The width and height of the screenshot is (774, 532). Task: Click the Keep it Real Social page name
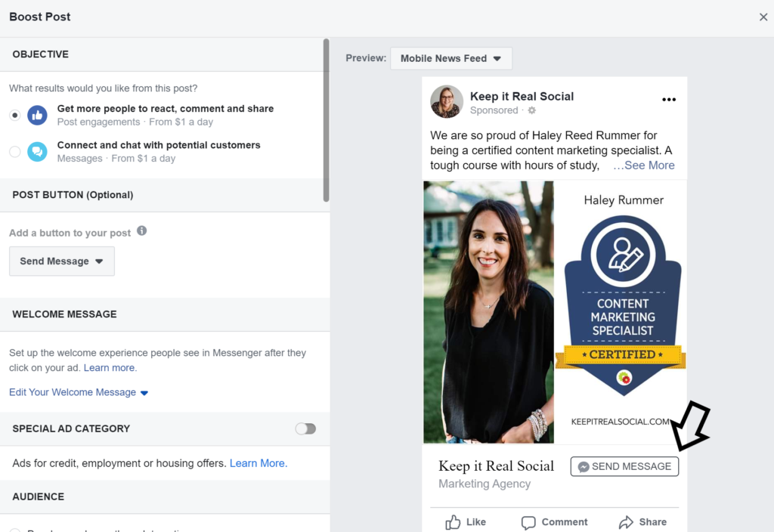pos(522,96)
